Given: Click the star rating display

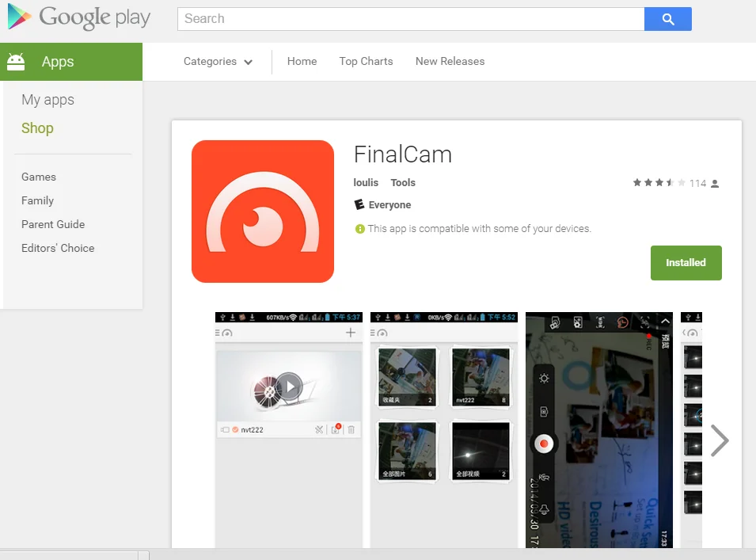Looking at the screenshot, I should point(659,183).
